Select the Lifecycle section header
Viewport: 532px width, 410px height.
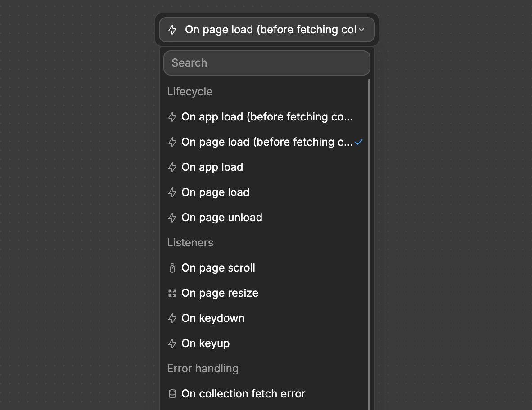189,91
